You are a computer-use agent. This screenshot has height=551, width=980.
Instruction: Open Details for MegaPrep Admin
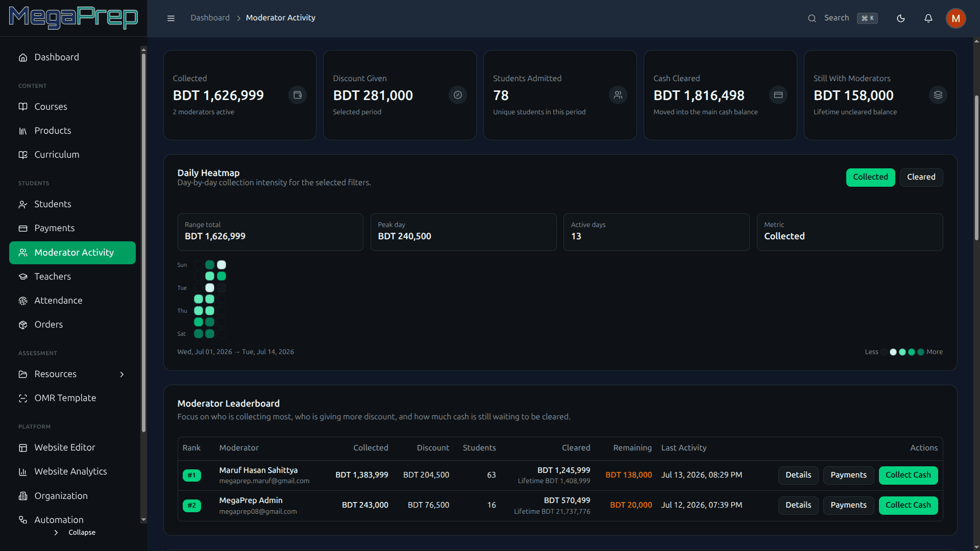tap(798, 506)
